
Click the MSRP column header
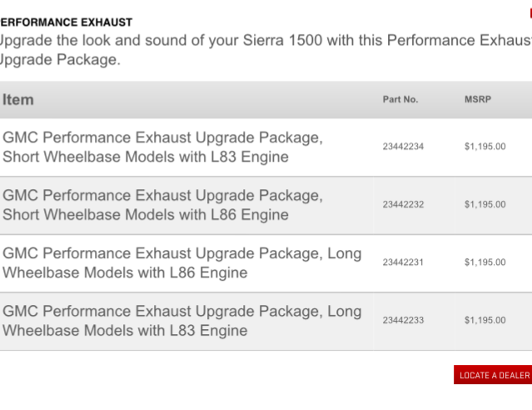point(478,99)
